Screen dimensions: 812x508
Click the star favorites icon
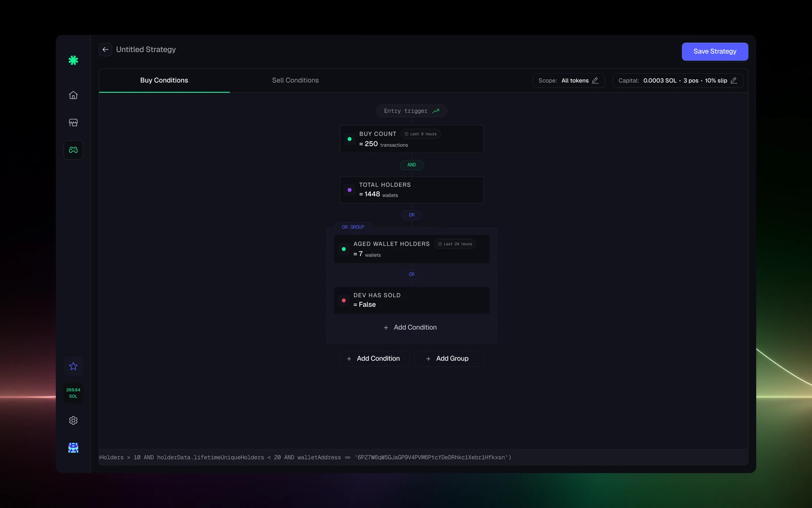(73, 366)
